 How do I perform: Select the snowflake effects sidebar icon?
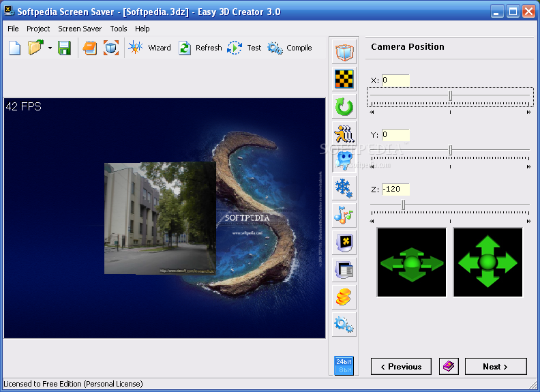[344, 188]
